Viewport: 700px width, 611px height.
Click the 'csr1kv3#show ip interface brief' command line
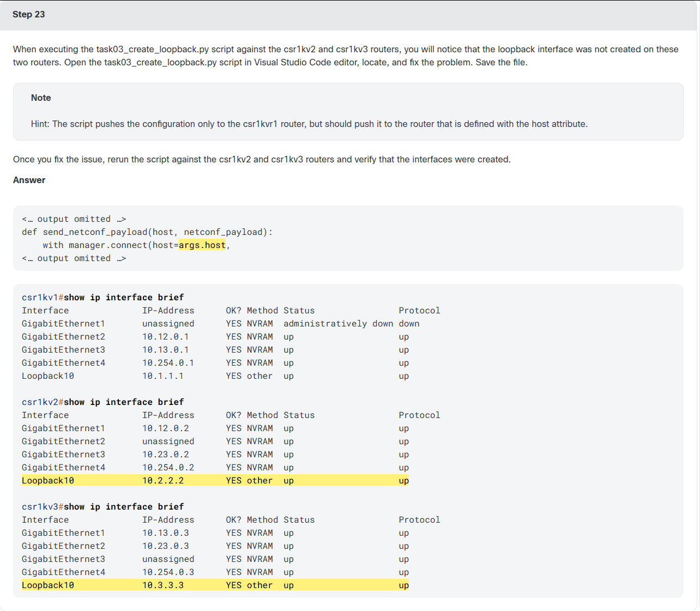pos(103,507)
